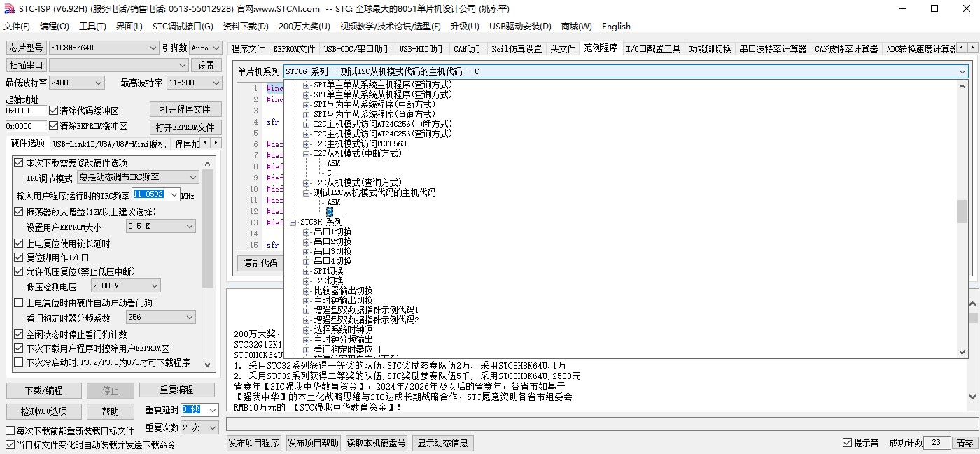980x454 pixels.
Task: Click the tree list vertical scrollbar thumb
Action: coord(962,211)
